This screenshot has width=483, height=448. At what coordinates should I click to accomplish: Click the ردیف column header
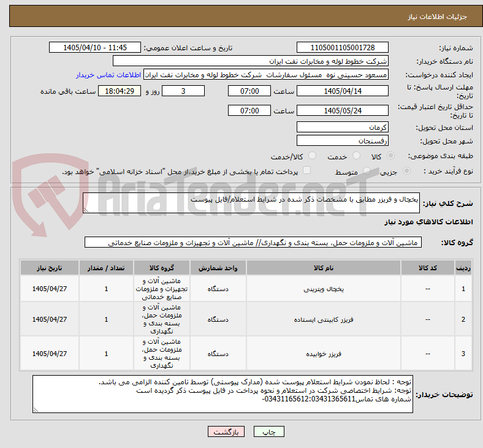463,268
